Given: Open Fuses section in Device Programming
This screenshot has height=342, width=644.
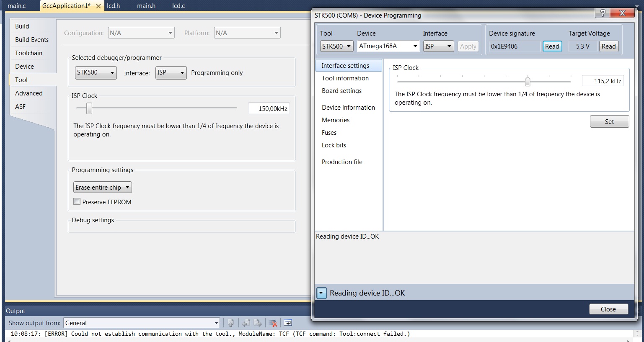Looking at the screenshot, I should (329, 132).
